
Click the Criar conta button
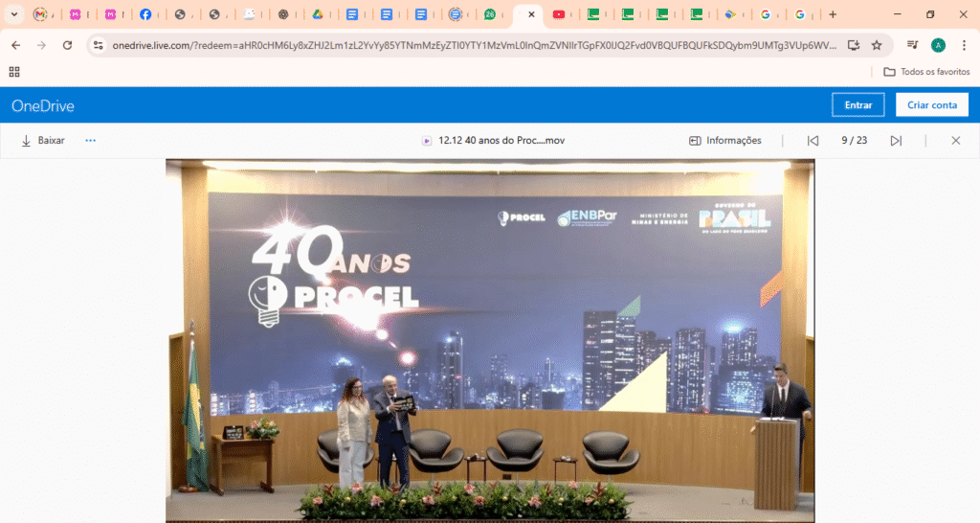pos(931,105)
